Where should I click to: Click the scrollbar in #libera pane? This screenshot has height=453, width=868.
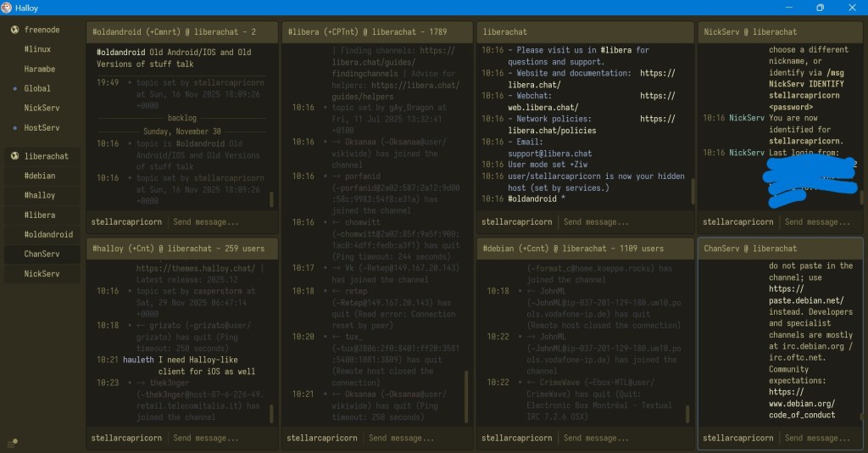tap(466, 397)
